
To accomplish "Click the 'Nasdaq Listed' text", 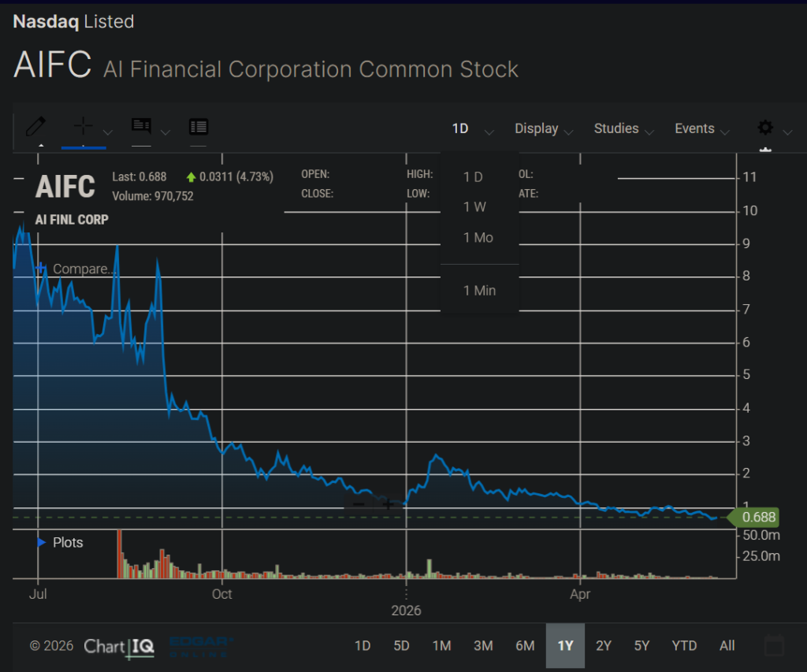I will coord(73,21).
